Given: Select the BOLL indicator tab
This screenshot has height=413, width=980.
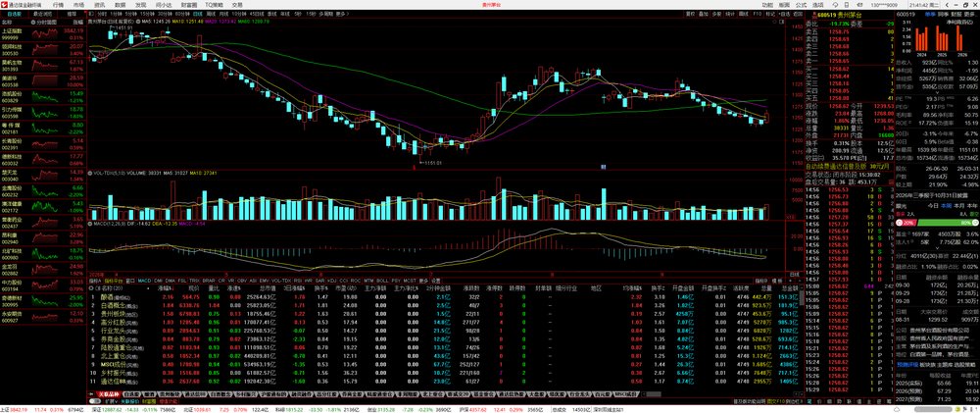Looking at the screenshot, I should click(x=383, y=281).
